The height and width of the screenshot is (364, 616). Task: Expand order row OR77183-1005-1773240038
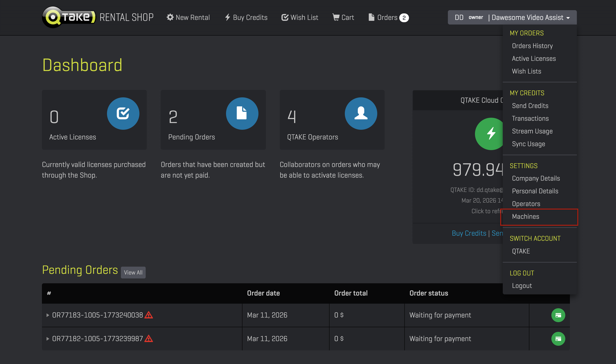click(x=48, y=315)
